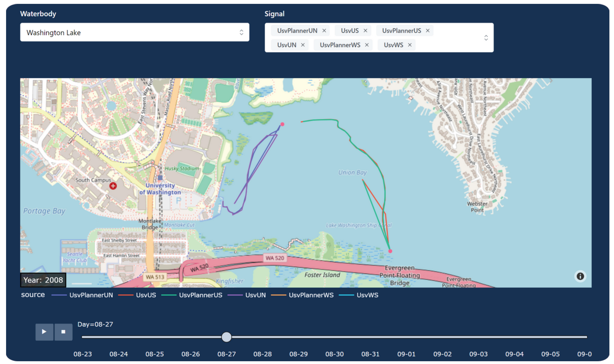The image size is (614, 364).
Task: Click the pink marker near Foster Island
Action: click(390, 251)
